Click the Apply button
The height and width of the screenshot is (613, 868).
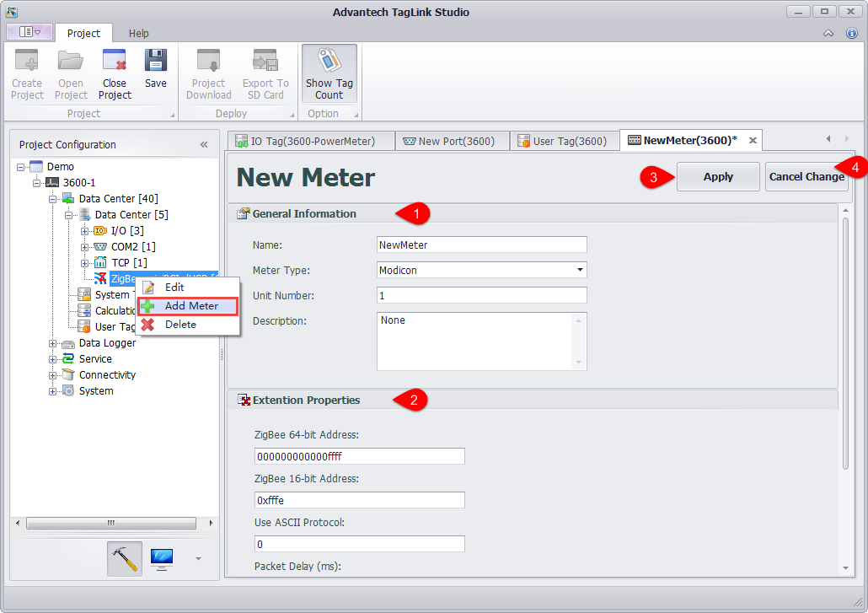tap(718, 177)
